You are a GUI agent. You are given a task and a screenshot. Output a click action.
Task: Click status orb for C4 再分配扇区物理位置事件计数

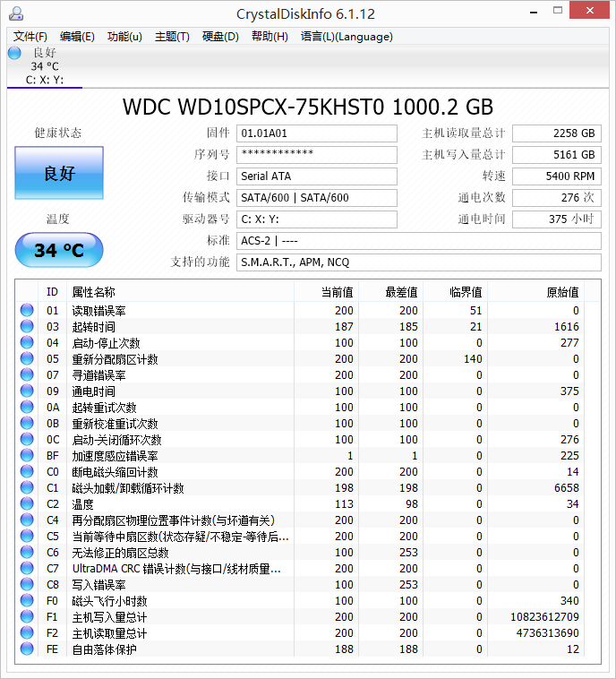(x=27, y=520)
